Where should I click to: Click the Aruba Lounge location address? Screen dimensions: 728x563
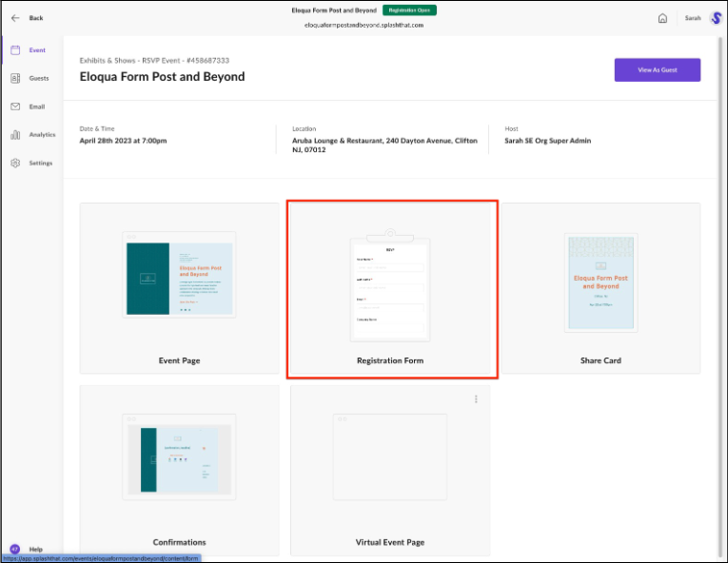[x=384, y=145]
